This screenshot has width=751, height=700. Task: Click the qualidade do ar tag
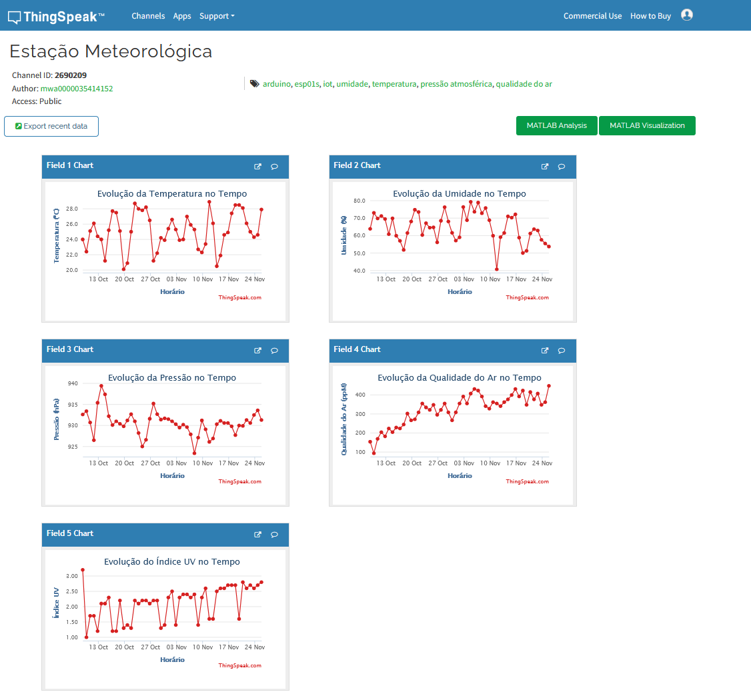[x=524, y=84]
